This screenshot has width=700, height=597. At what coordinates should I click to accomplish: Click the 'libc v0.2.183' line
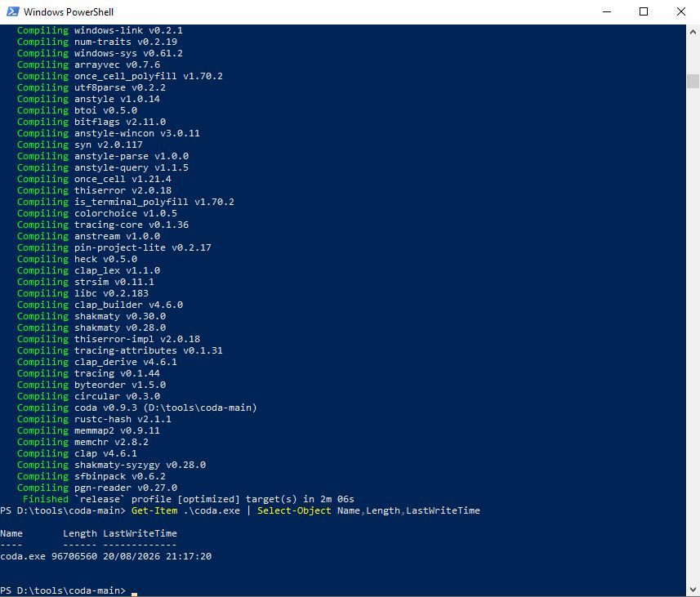(x=83, y=293)
